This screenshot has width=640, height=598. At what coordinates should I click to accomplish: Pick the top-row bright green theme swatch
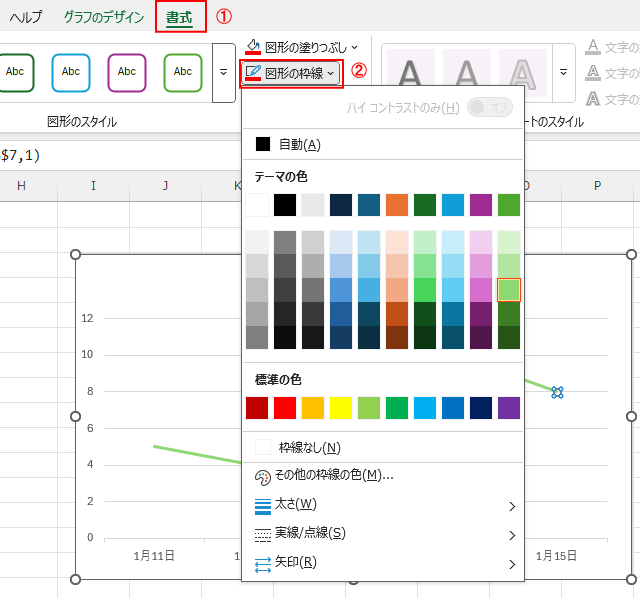509,205
